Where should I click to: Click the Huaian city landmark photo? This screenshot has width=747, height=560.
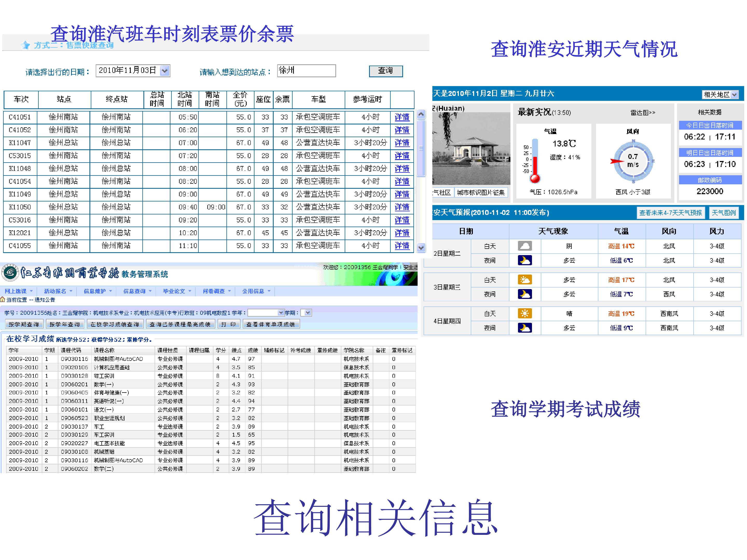click(x=471, y=149)
